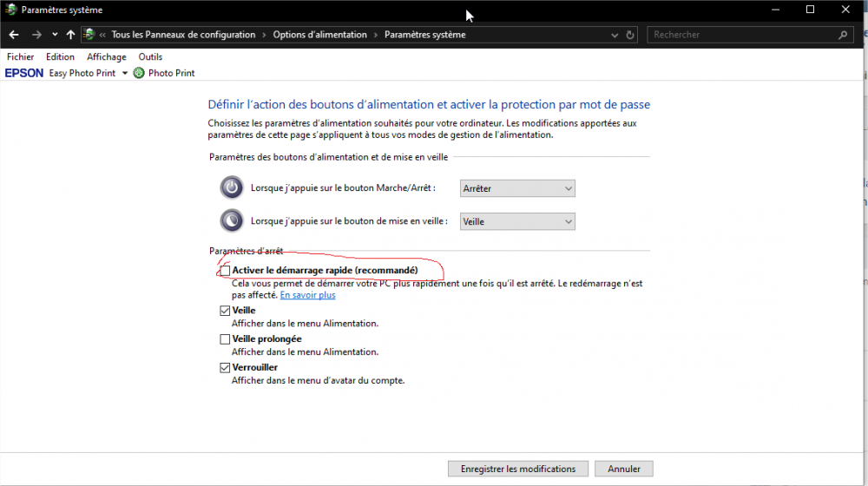The image size is (868, 486).
Task: Click the page heading 'Définir l'action des boutons'
Action: point(429,105)
